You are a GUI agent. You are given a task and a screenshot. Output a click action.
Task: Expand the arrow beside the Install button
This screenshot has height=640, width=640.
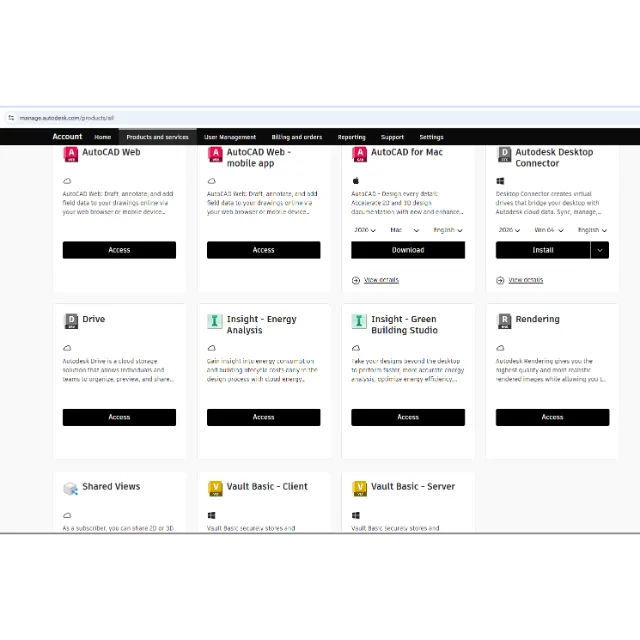(600, 250)
